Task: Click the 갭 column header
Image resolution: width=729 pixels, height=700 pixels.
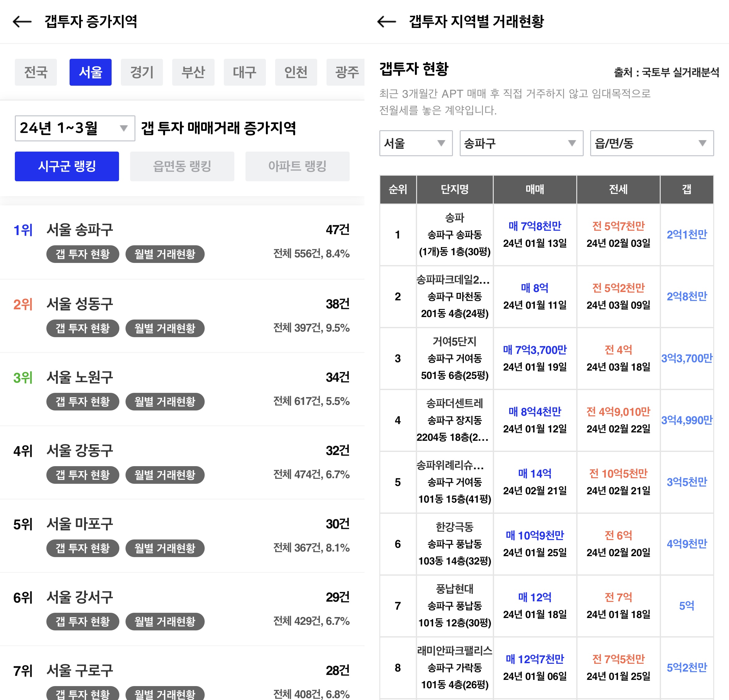Action: pos(687,189)
